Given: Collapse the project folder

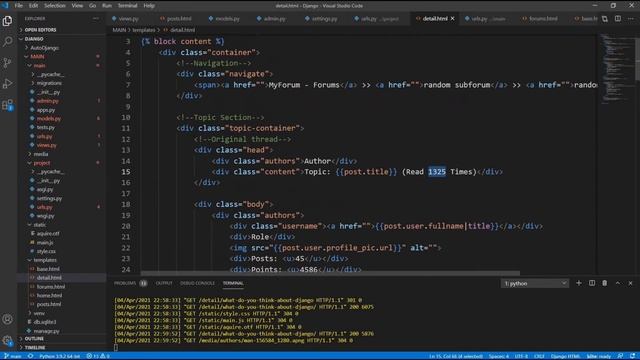Looking at the screenshot, I should [x=42, y=163].
